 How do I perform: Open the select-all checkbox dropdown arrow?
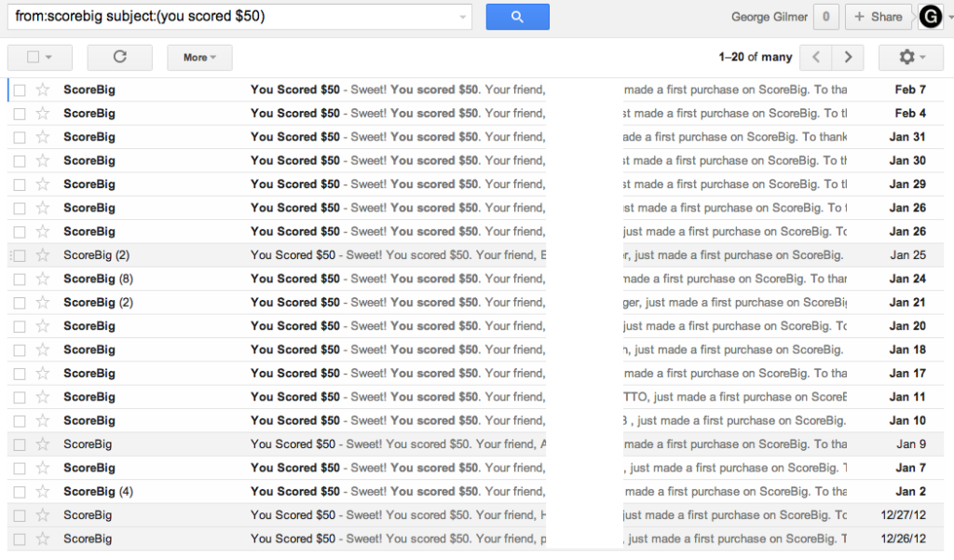tap(48, 57)
